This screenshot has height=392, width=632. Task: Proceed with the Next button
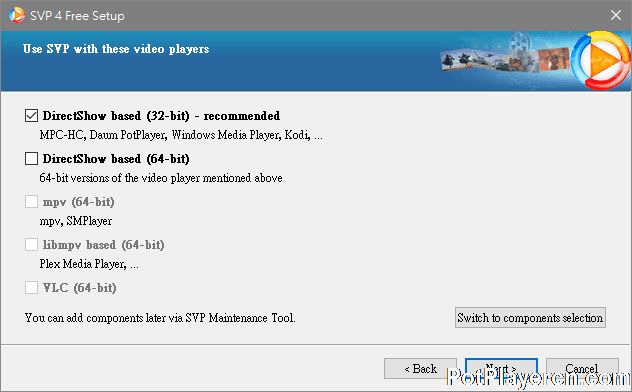click(x=501, y=368)
